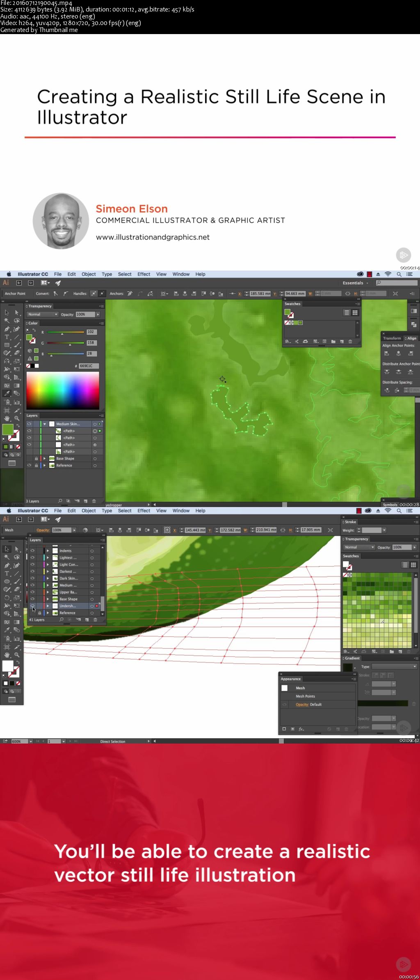Open the 600% zoom level dropdown
Screen dimensions: 420x980
[31, 741]
